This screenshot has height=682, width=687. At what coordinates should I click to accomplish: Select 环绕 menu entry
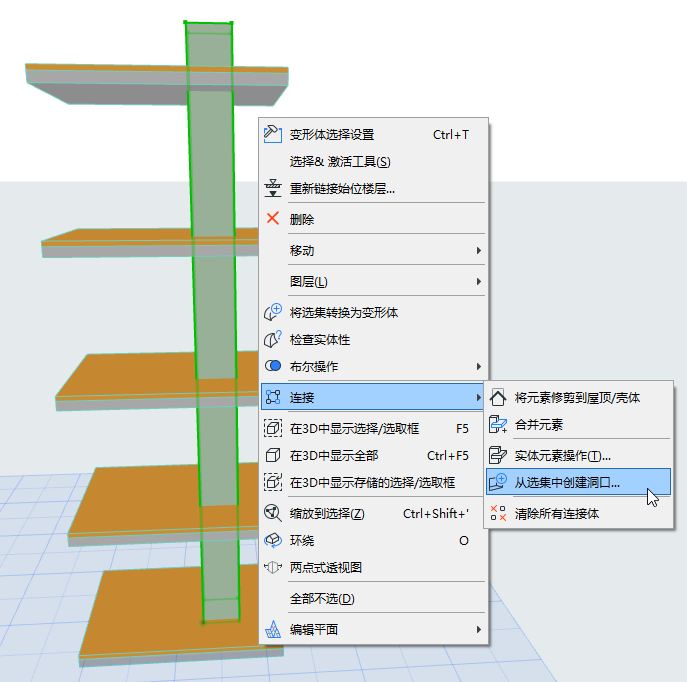pyautogui.click(x=373, y=540)
